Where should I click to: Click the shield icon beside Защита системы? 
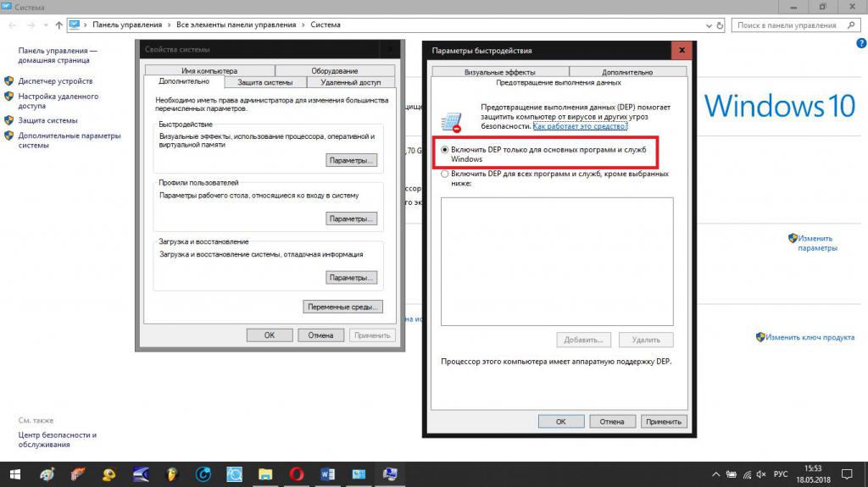[8, 120]
